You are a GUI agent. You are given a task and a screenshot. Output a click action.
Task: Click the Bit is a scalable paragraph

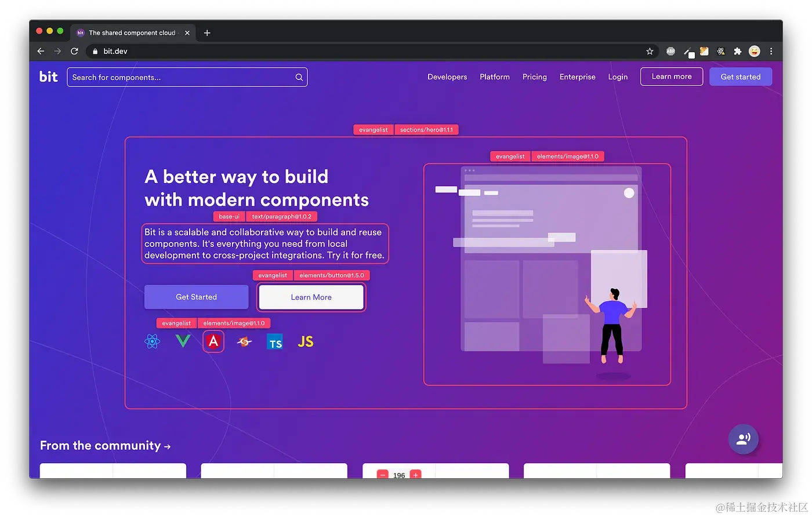pos(264,243)
